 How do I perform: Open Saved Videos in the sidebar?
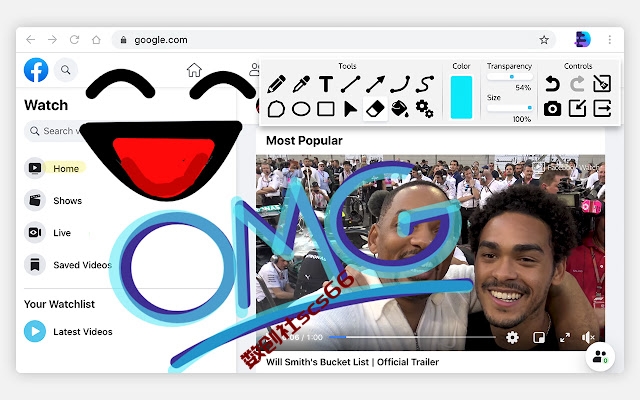tap(68, 265)
